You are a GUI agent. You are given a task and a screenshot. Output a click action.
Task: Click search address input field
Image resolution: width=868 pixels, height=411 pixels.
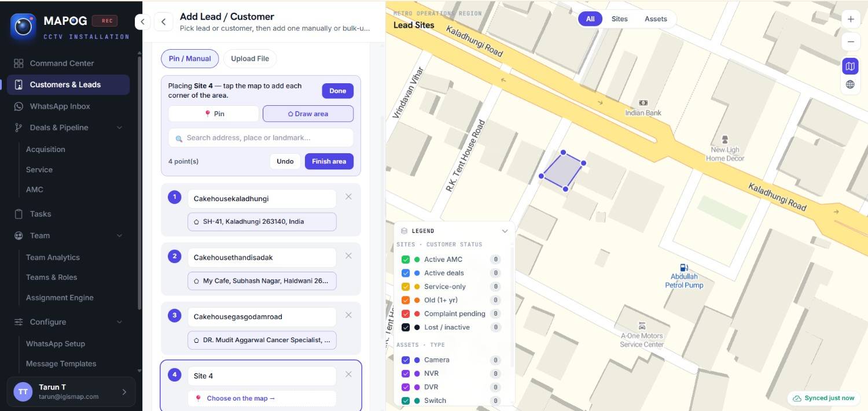tap(261, 138)
